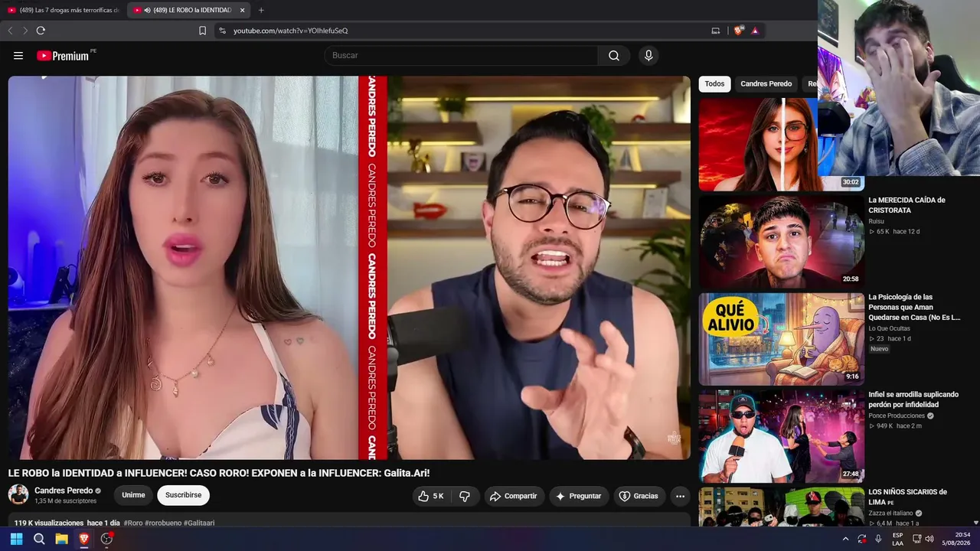The height and width of the screenshot is (551, 980).
Task: Switch the ESP LAA input language
Action: (x=897, y=539)
